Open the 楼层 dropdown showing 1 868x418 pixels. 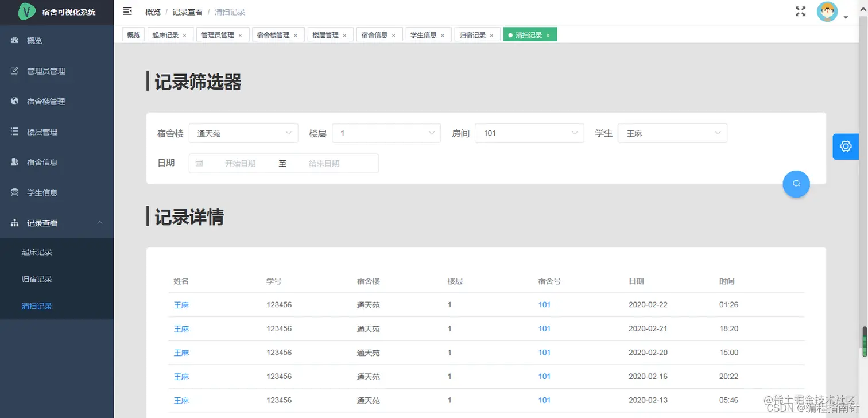tap(386, 133)
